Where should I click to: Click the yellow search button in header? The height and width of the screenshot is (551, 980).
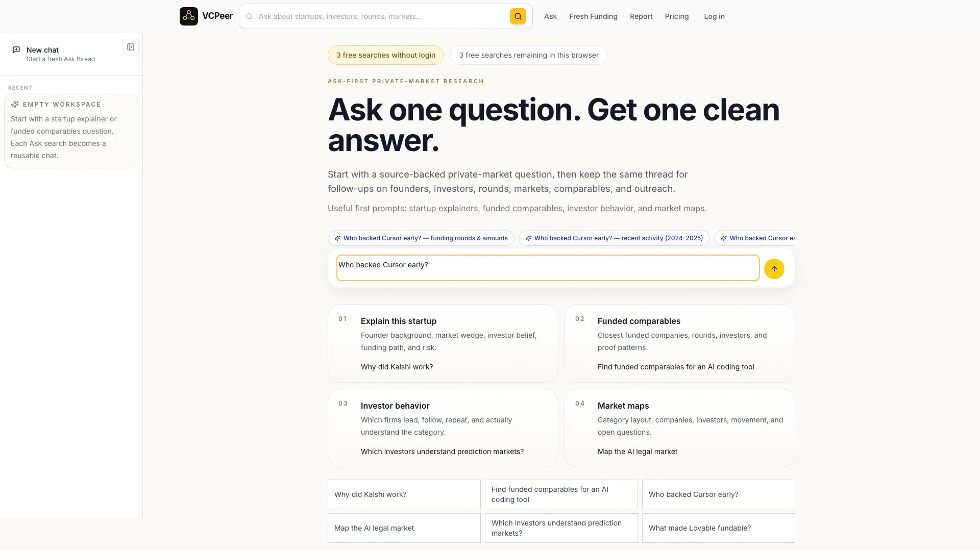coord(518,16)
